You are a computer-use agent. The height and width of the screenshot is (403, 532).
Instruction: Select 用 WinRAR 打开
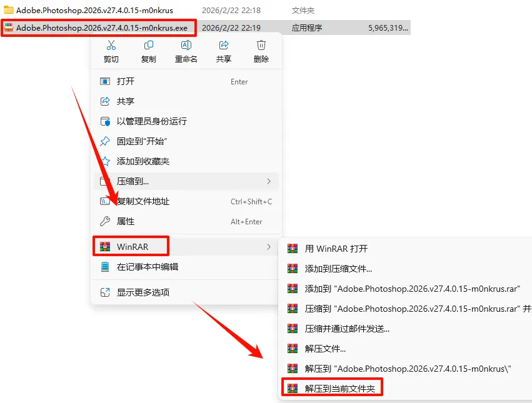(336, 249)
